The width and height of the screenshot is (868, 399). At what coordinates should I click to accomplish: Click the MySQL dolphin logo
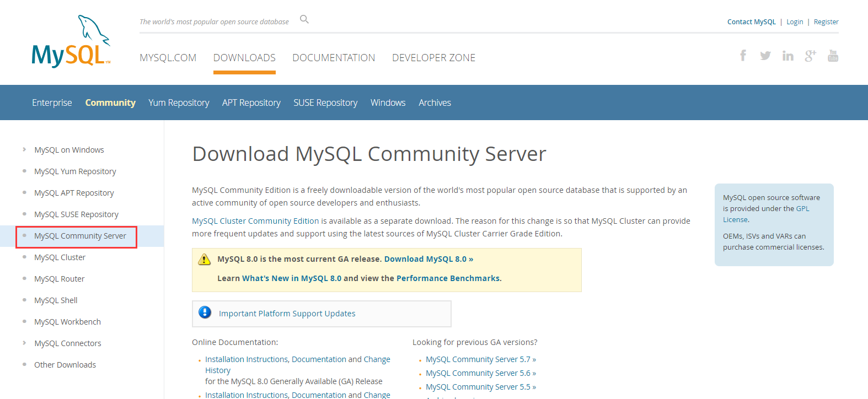tap(71, 41)
